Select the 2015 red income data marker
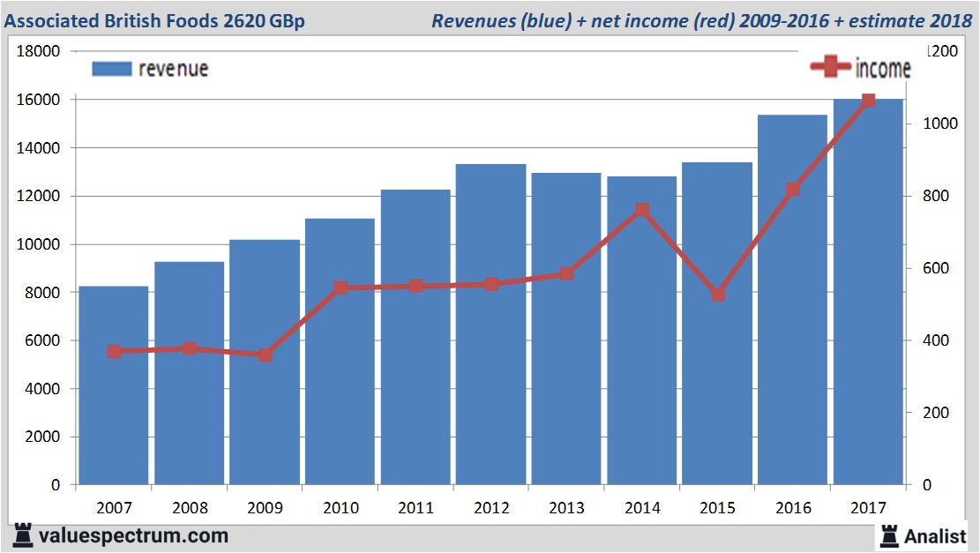Viewport: 980px width, 553px height. [x=718, y=295]
